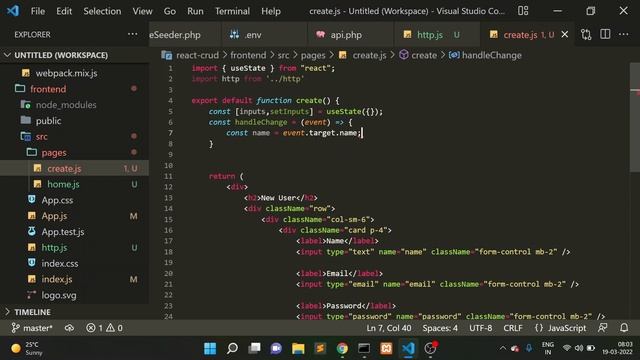Open the Run menu
Screen dimensions: 640x360
(195, 11)
